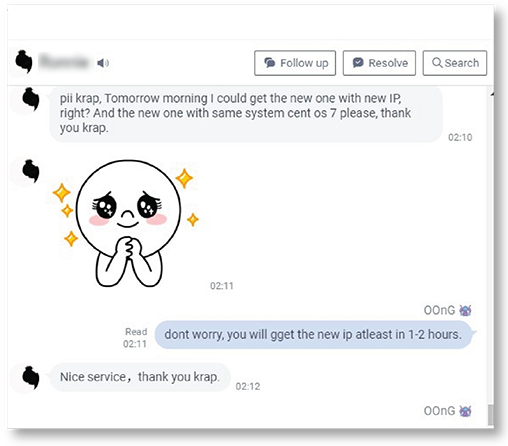Viewport: 508px width, 446px height.
Task: Select the moon praying sticker image
Action: (127, 223)
